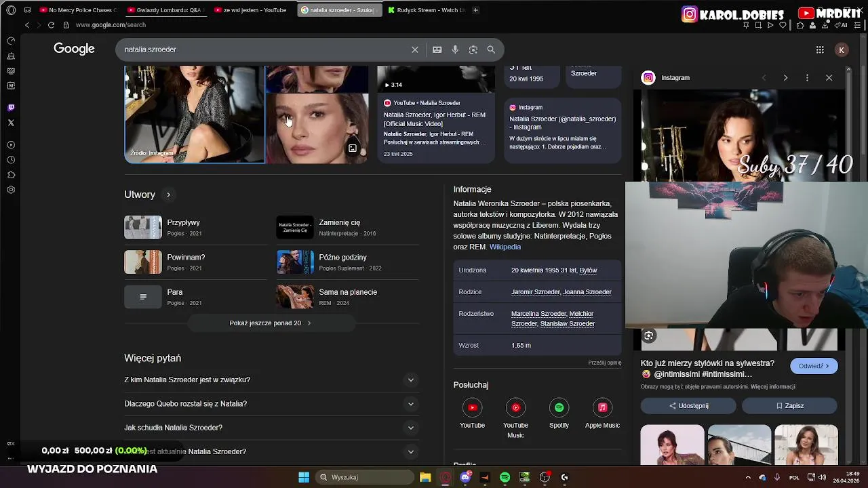Viewport: 868px width, 488px height.
Task: Open browsing history from sidebar clock icon
Action: point(11,160)
